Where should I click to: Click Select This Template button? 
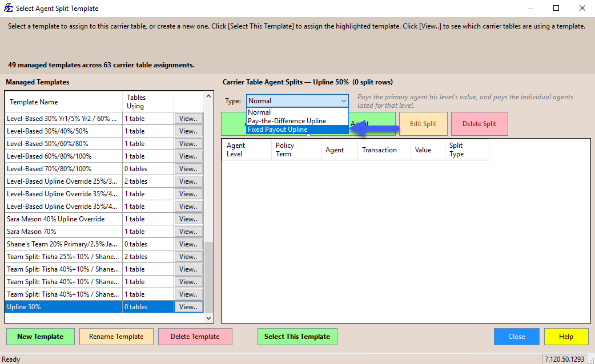pos(297,337)
